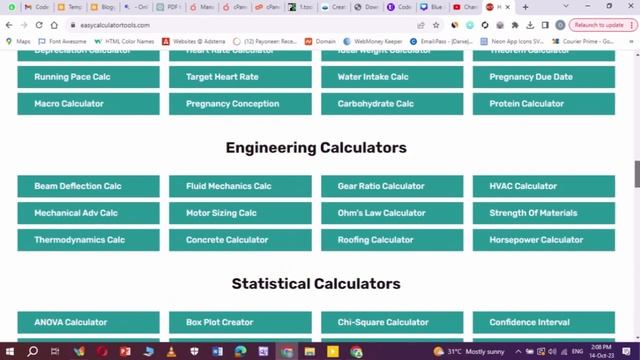Open the Beam Deflection Calc
Screen dimensions: 640x360
(89, 186)
